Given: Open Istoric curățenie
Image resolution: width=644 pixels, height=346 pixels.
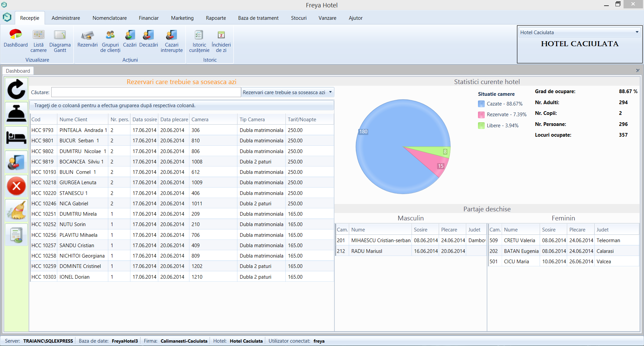Looking at the screenshot, I should click(x=199, y=41).
